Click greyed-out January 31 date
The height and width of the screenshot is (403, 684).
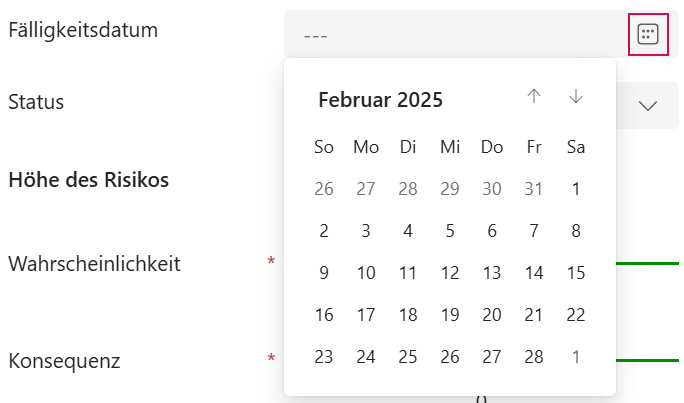534,189
